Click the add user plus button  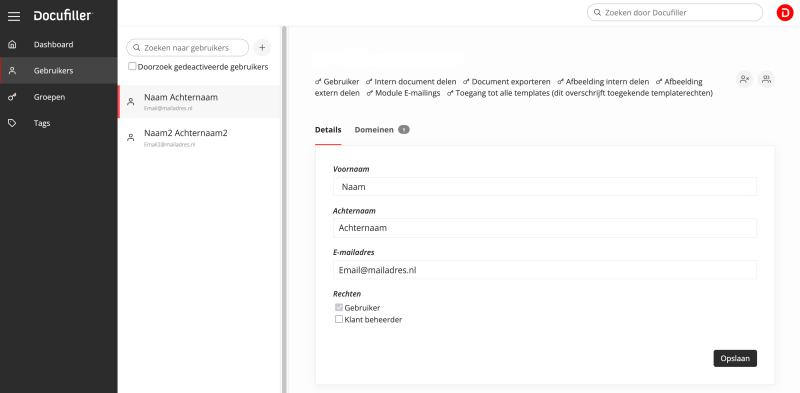pyautogui.click(x=262, y=47)
